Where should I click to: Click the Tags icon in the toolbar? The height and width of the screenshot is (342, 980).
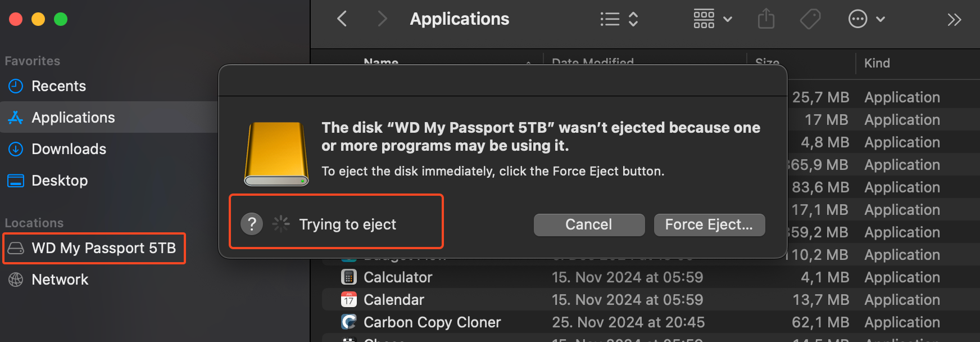coord(810,19)
